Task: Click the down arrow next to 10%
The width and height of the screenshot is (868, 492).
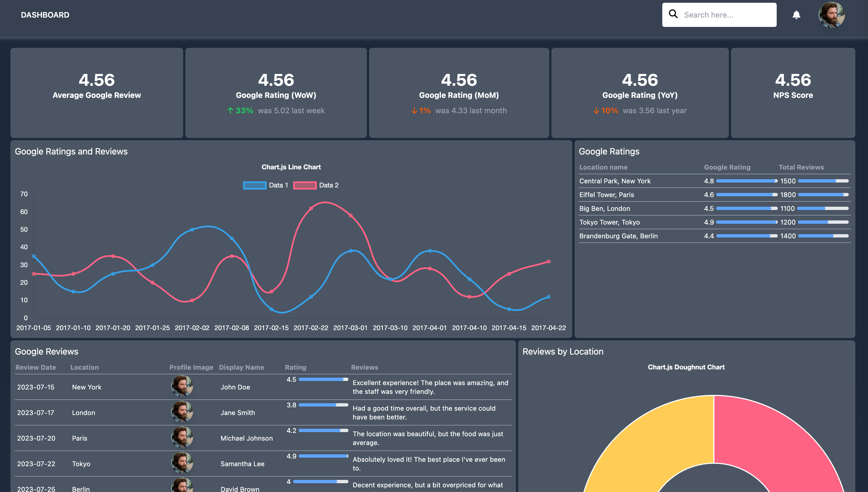Action: tap(596, 110)
